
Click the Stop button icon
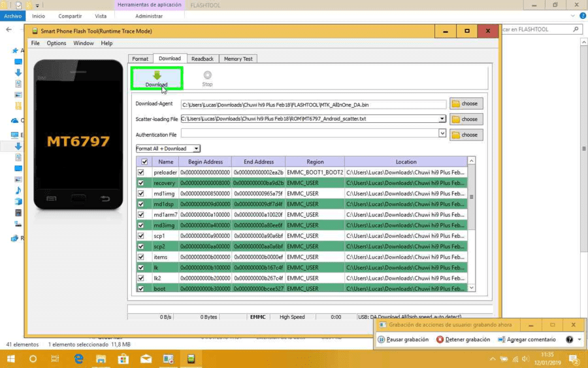click(x=207, y=75)
